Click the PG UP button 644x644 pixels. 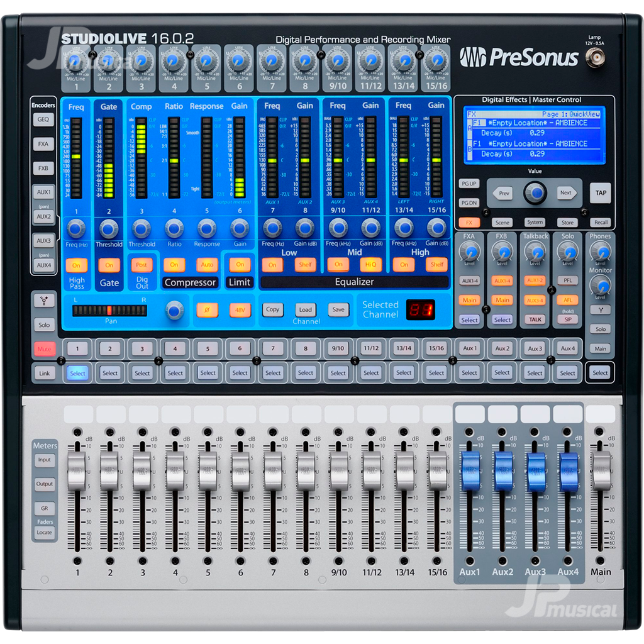click(x=469, y=184)
